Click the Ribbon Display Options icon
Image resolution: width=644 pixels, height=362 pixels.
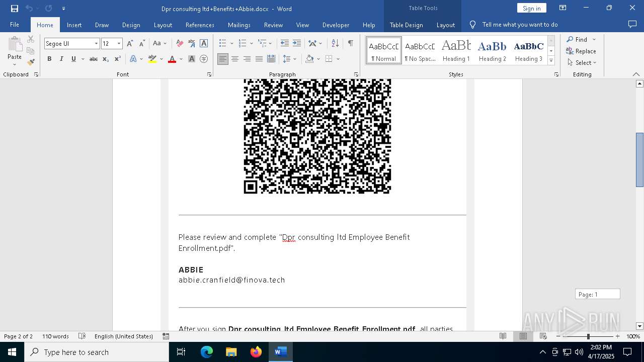point(562,8)
